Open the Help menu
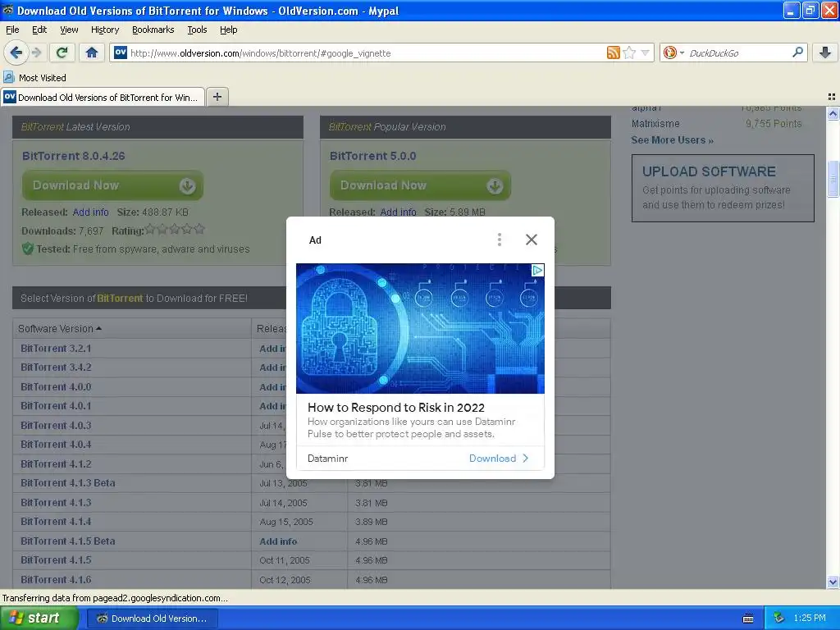 229,30
